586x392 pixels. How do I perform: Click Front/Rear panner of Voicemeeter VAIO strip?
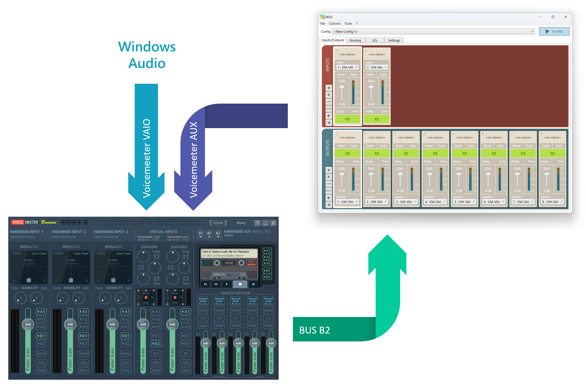(146, 297)
